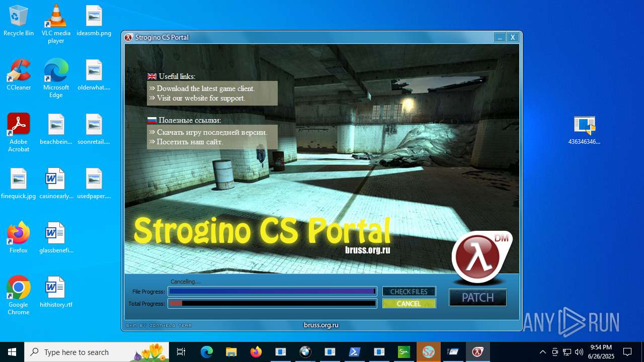The image size is (644, 362).
Task: Launch Adobe Acrobat from desktop
Action: click(19, 132)
